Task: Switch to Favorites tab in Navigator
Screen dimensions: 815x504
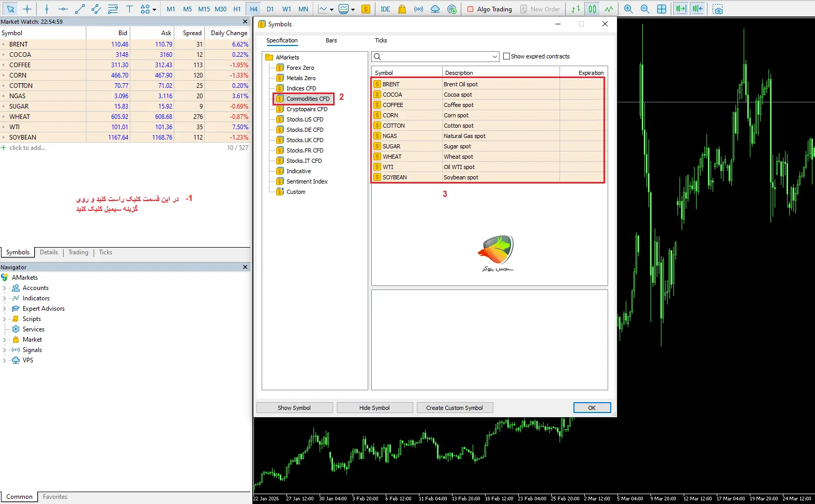Action: (55, 497)
